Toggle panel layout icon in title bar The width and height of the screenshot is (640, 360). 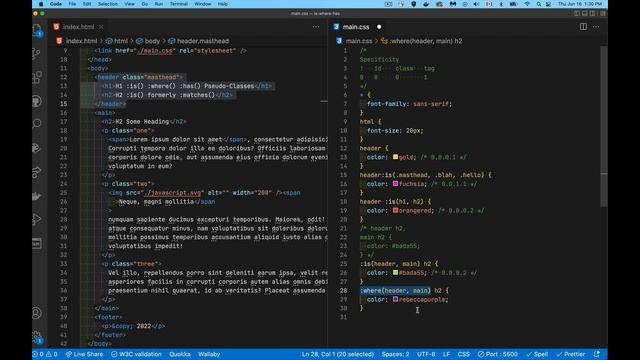(x=585, y=13)
